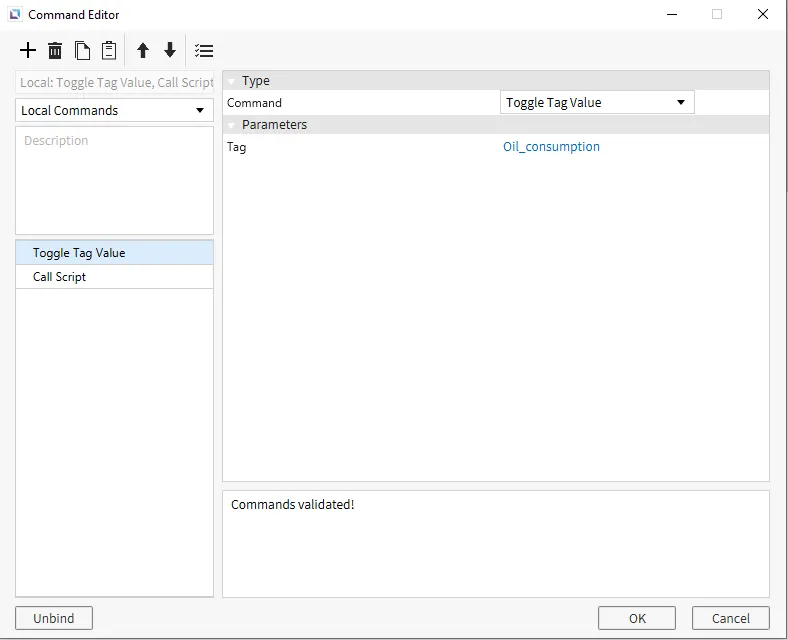Click the Copy command icon
This screenshot has height=640, width=788.
82,51
